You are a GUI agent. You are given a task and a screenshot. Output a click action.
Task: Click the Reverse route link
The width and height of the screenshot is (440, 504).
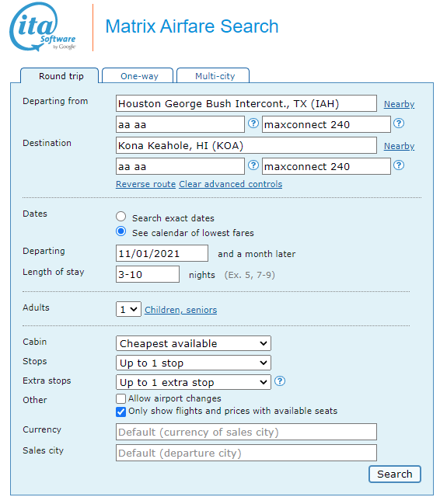coord(146,184)
